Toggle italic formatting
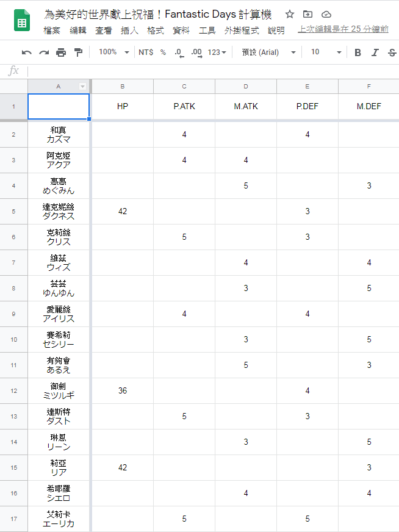Image resolution: width=399 pixels, height=532 pixels. coord(375,52)
